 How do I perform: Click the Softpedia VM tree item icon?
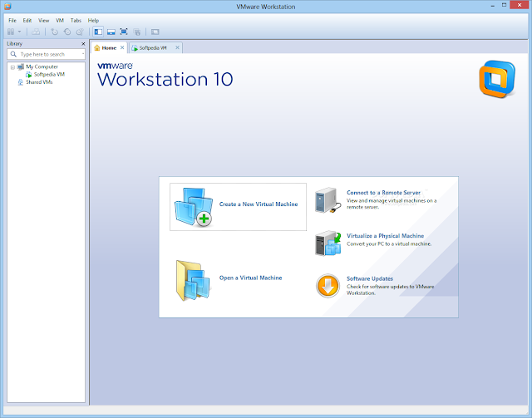coord(29,74)
